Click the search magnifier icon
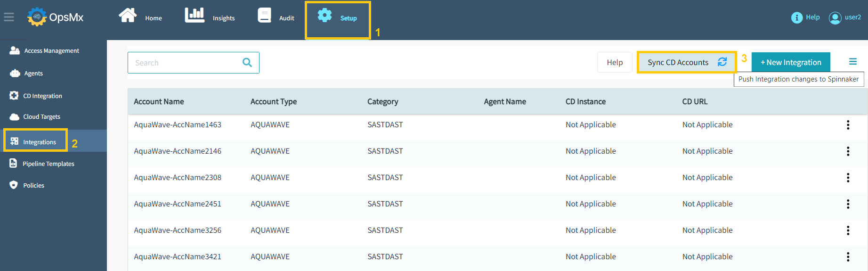This screenshot has height=271, width=868. point(247,63)
